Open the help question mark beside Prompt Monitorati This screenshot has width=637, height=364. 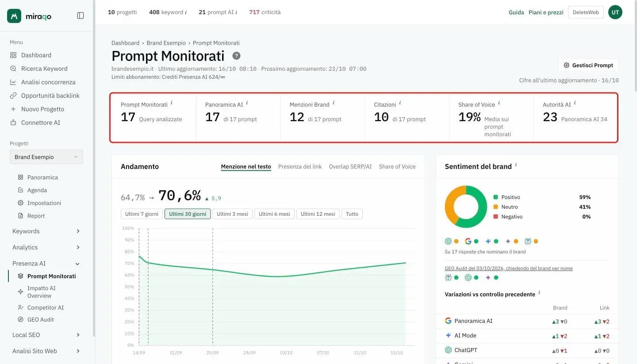point(237,56)
